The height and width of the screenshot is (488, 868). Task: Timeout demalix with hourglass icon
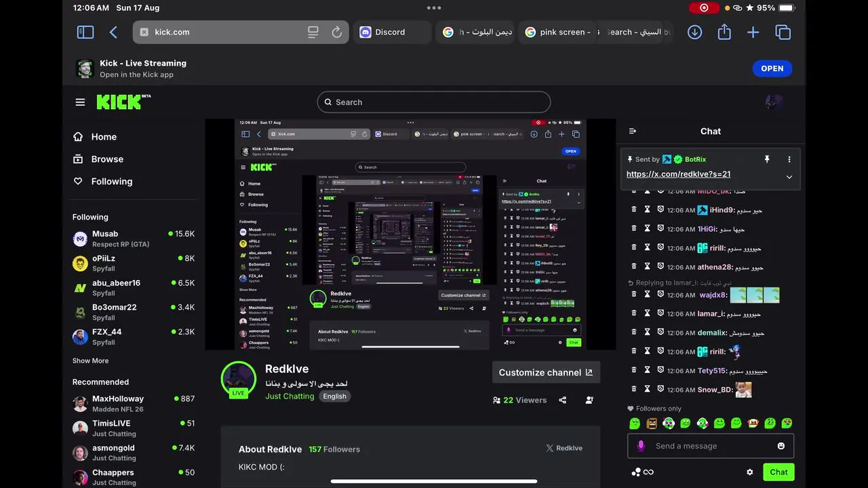pos(647,333)
